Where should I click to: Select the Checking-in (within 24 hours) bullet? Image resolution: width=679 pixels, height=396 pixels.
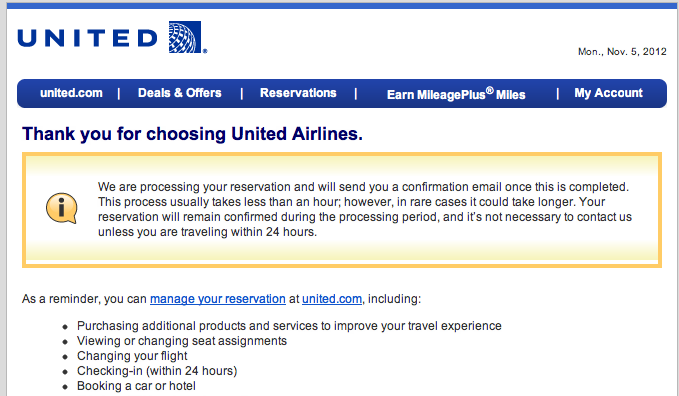157,371
